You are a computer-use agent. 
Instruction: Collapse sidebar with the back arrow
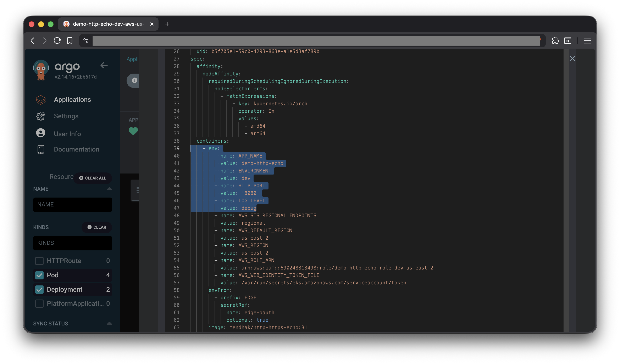coord(104,65)
